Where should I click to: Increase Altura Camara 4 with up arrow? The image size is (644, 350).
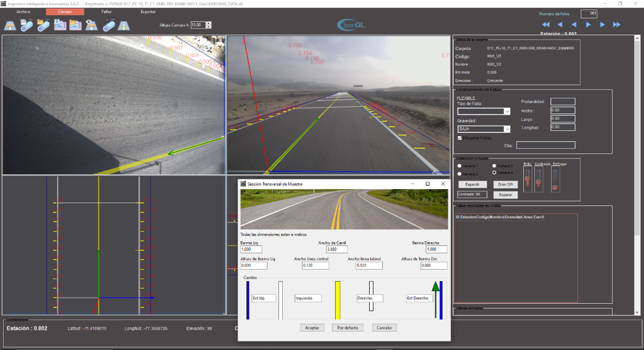[209, 24]
